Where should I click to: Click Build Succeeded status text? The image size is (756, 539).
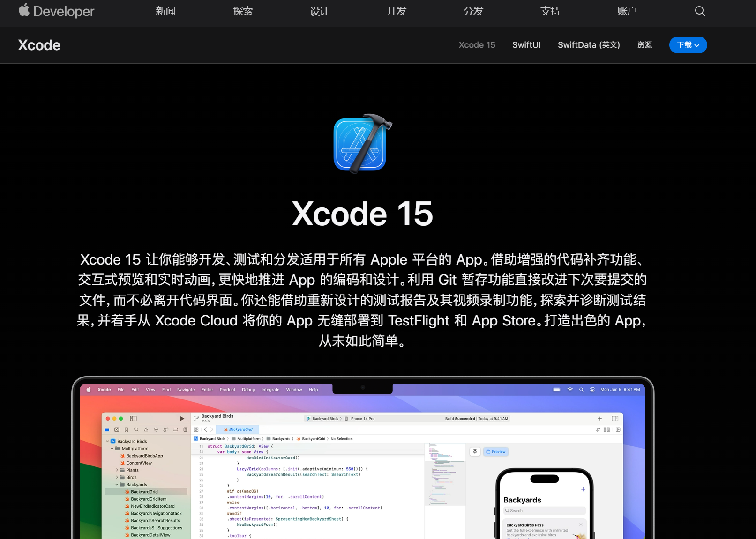click(460, 419)
